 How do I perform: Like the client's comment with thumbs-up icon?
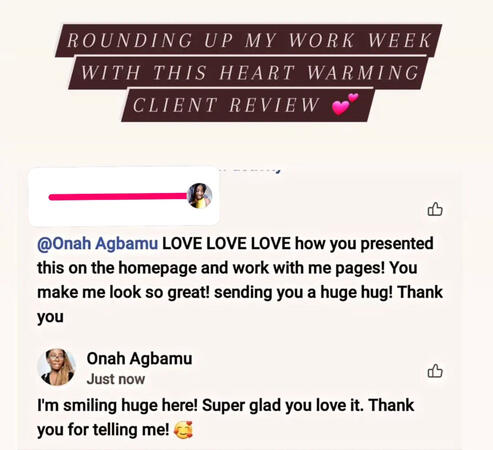point(435,209)
